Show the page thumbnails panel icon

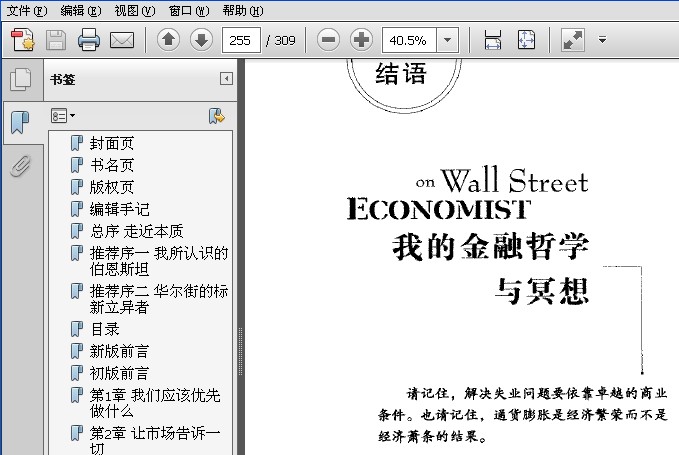click(x=20, y=80)
